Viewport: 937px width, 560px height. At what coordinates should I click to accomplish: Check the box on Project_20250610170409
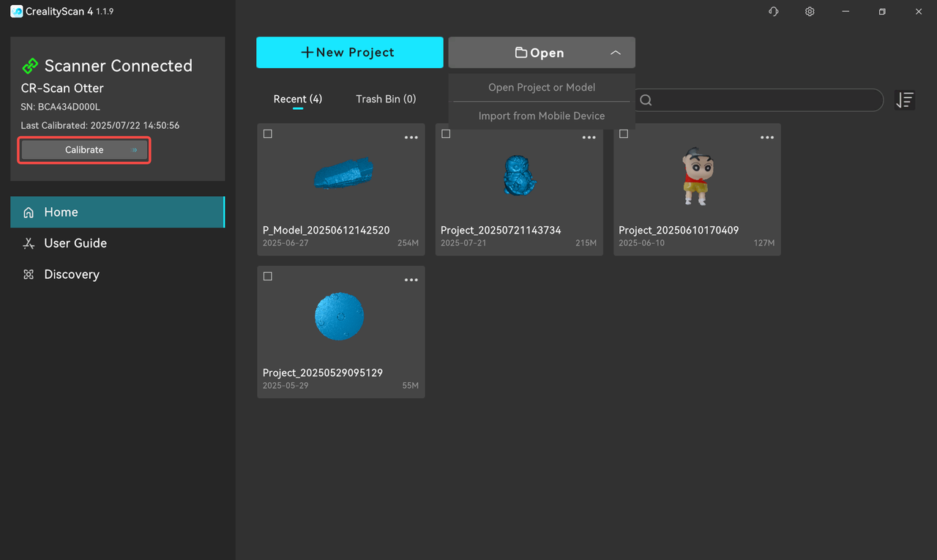point(624,134)
